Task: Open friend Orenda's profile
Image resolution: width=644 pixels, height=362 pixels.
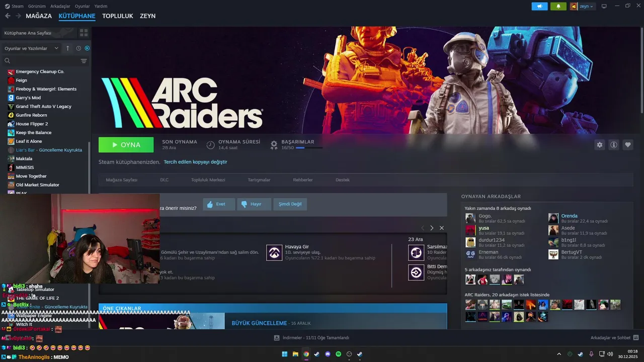Action: point(569,216)
